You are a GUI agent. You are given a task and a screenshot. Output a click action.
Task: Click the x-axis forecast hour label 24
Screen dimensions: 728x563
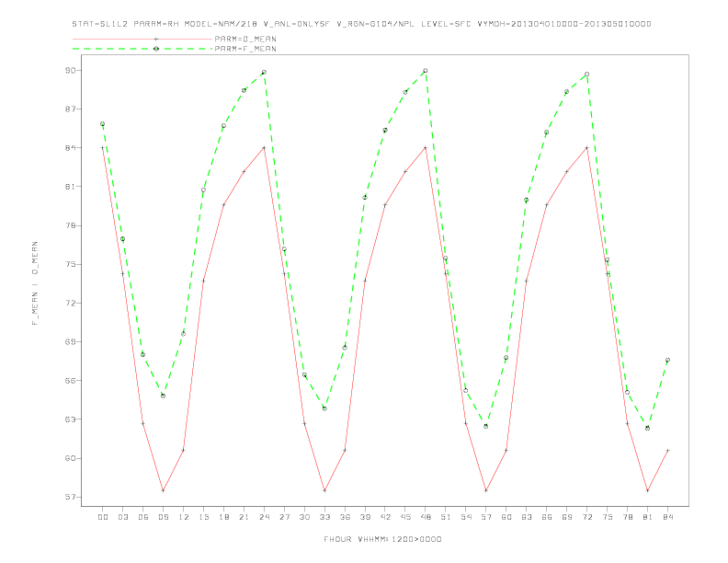(x=264, y=517)
